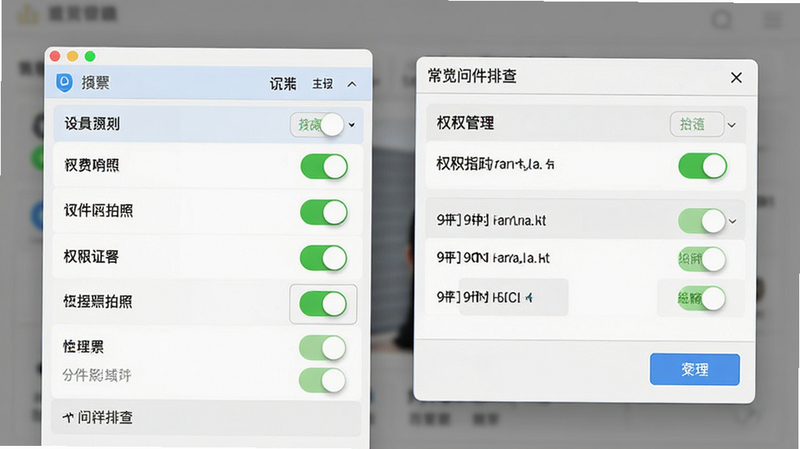
Task: Expand the dropdown arrow in 设員濒刘 row
Action: (352, 125)
